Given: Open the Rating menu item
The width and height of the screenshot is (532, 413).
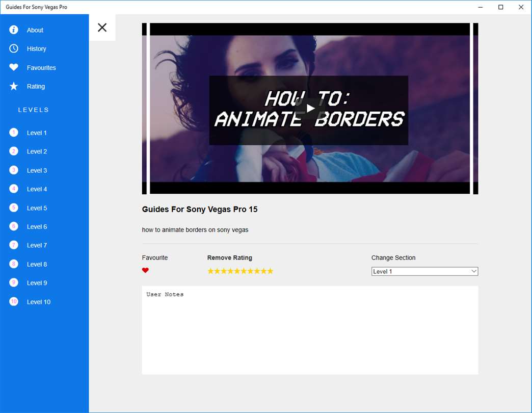Looking at the screenshot, I should pyautogui.click(x=36, y=87).
